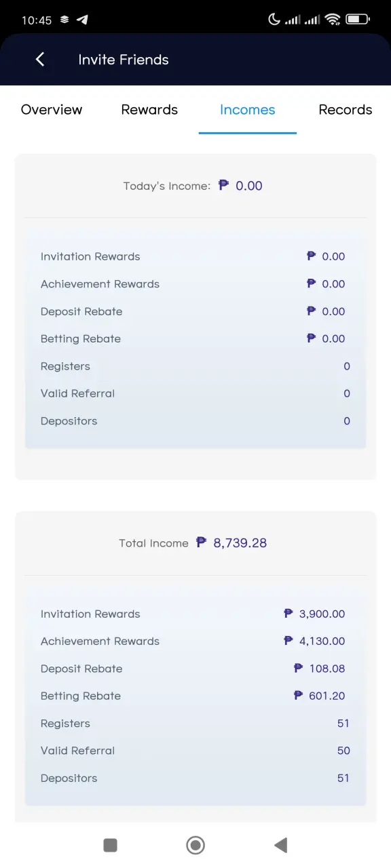This screenshot has height=868, width=391.
Task: Tap total Achievement Rewards 4,130.00 row
Action: (195, 641)
